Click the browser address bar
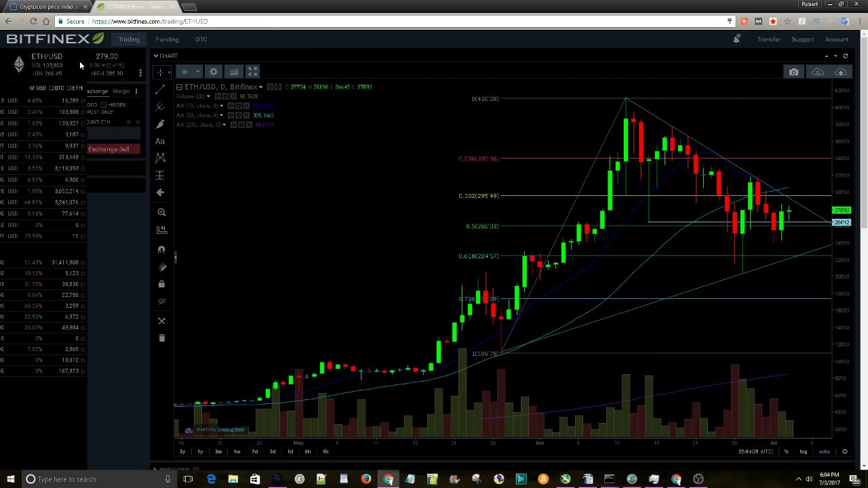The height and width of the screenshot is (488, 868). click(407, 21)
